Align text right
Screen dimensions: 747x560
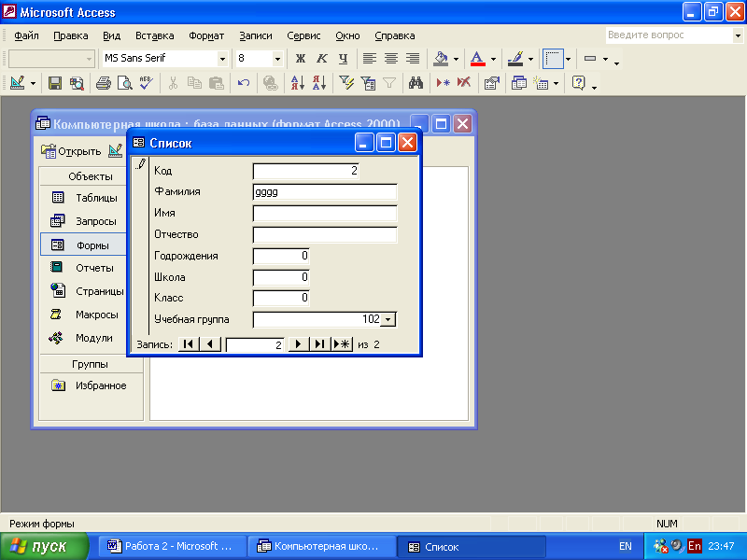point(413,59)
